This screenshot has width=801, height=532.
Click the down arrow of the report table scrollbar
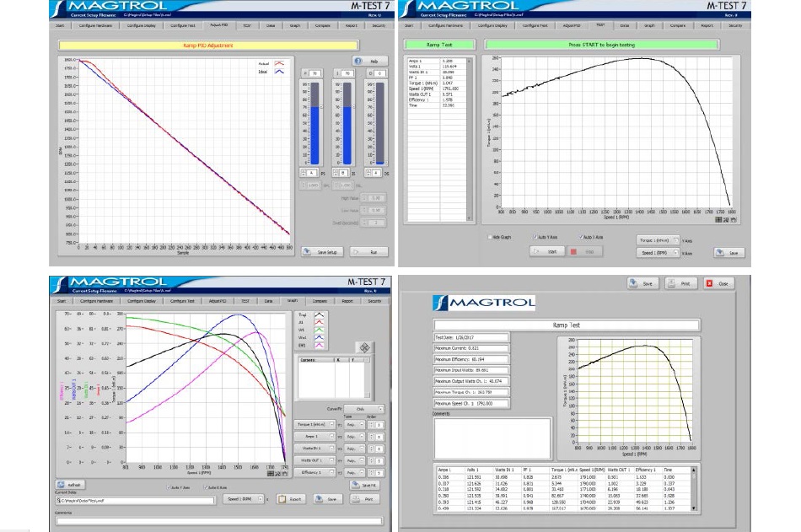[694, 508]
